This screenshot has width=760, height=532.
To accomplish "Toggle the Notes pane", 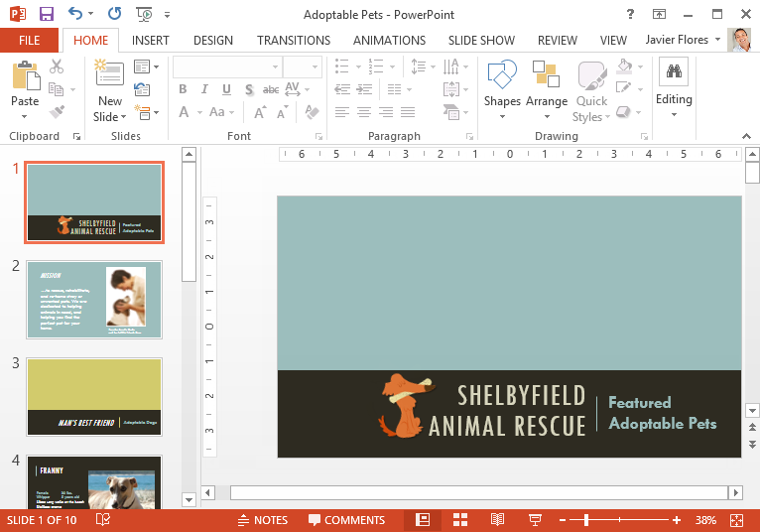I will (x=263, y=520).
